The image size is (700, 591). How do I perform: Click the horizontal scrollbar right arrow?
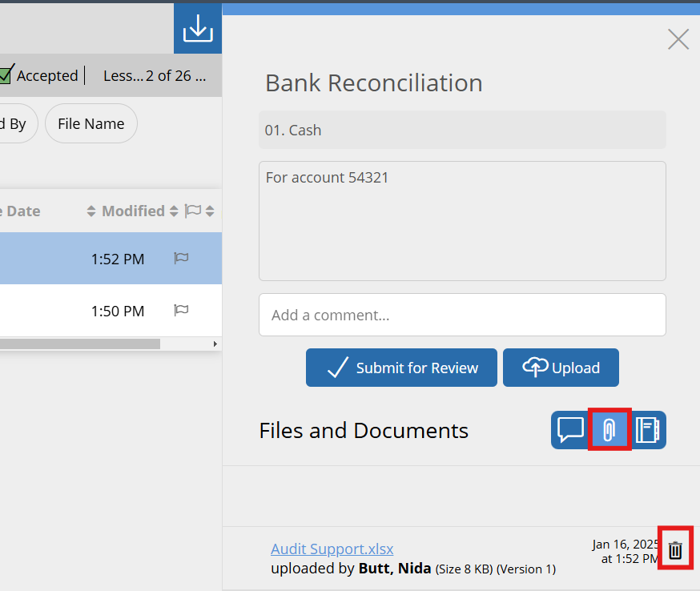tap(215, 344)
